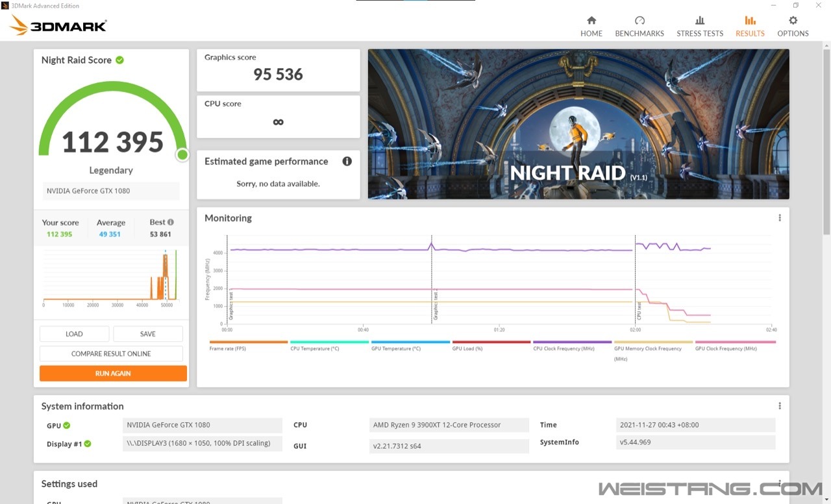Click the 112 395 main score
831x504 pixels.
point(113,142)
